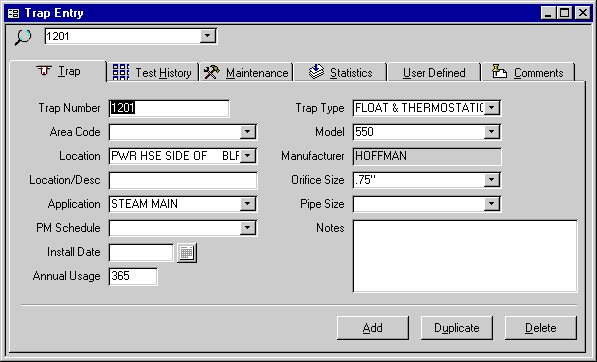The image size is (597, 362).
Task: Click the Install Date input field
Action: click(141, 252)
